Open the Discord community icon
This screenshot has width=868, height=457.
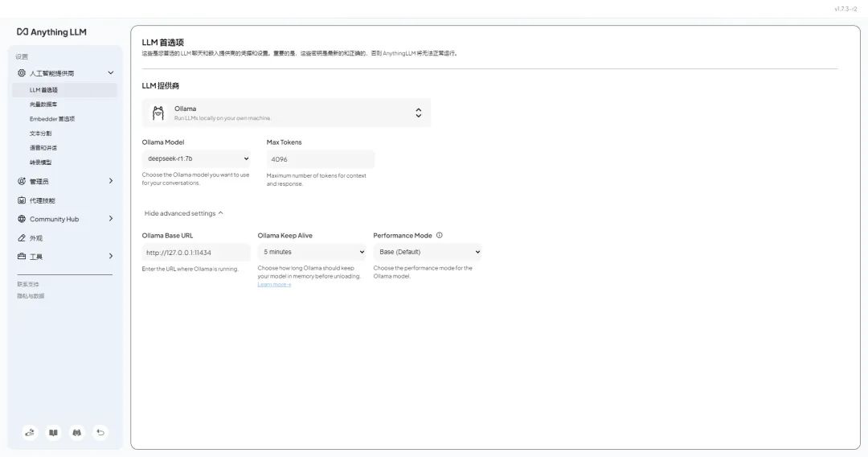77,433
